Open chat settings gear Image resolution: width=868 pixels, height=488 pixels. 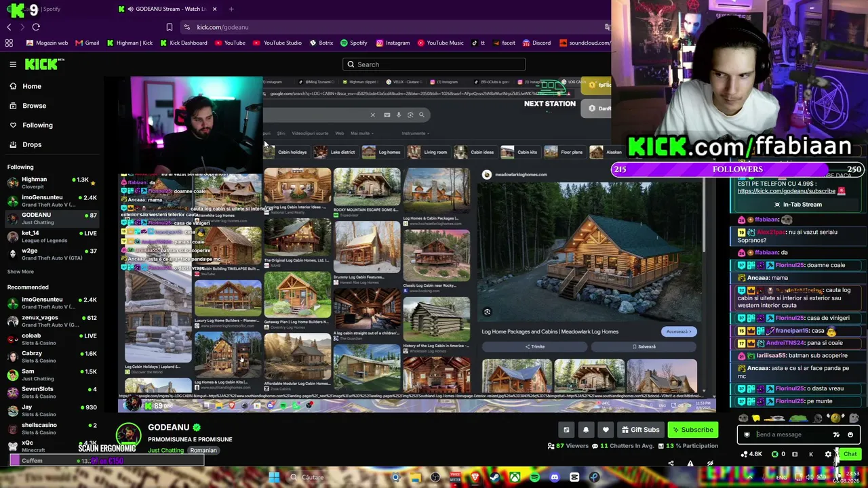click(x=828, y=454)
